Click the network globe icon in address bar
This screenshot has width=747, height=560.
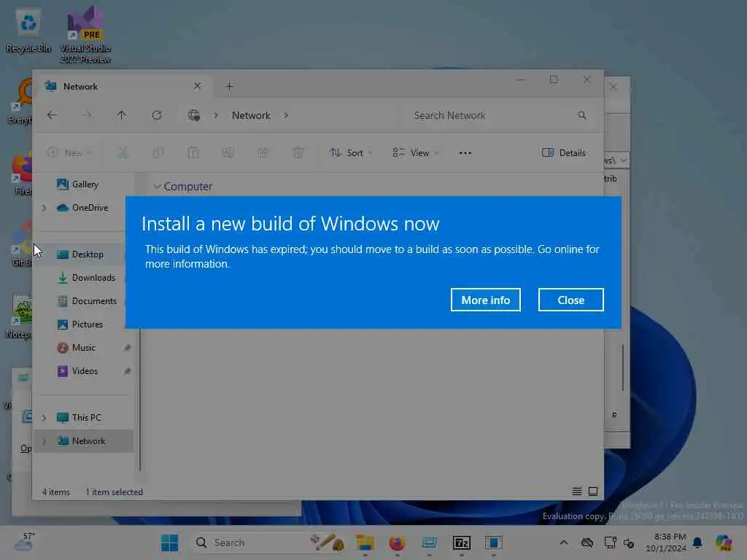tap(193, 115)
